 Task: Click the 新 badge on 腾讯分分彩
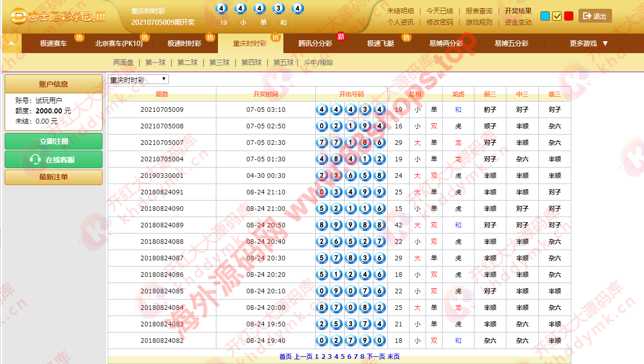[x=341, y=37]
